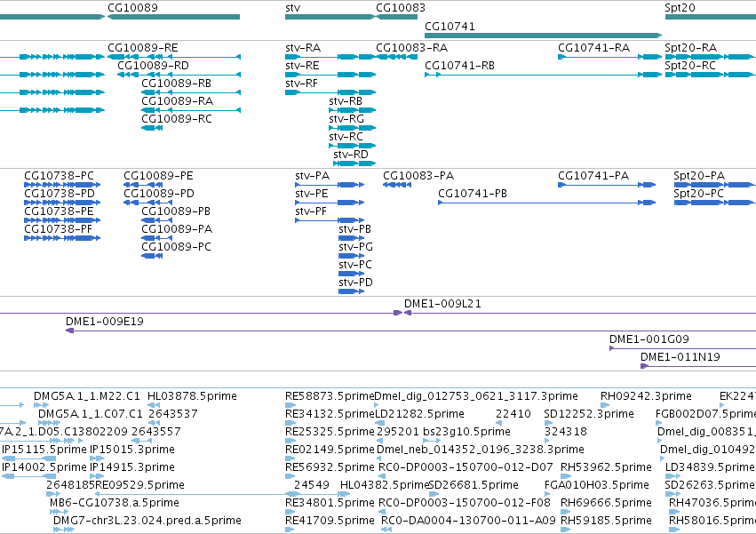Click the SD12252.3prime EST
Screen dimensions: 756x534
point(548,423)
